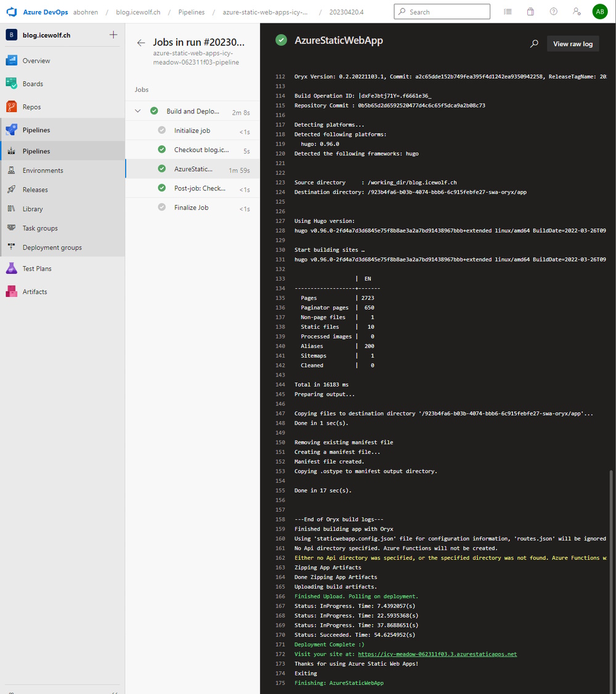616x694 pixels.
Task: Open the Deployment groups icon
Action: pyautogui.click(x=12, y=247)
